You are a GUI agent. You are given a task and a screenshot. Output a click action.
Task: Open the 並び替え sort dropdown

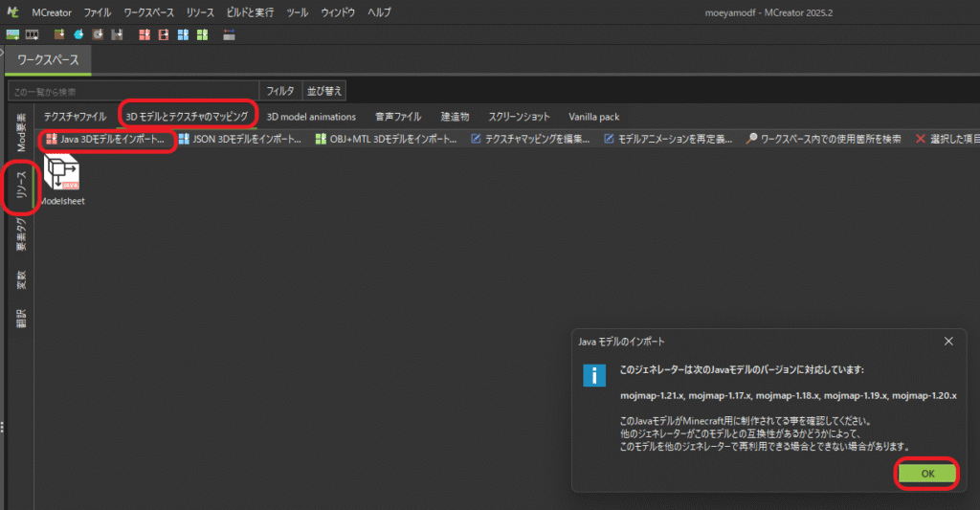[323, 91]
